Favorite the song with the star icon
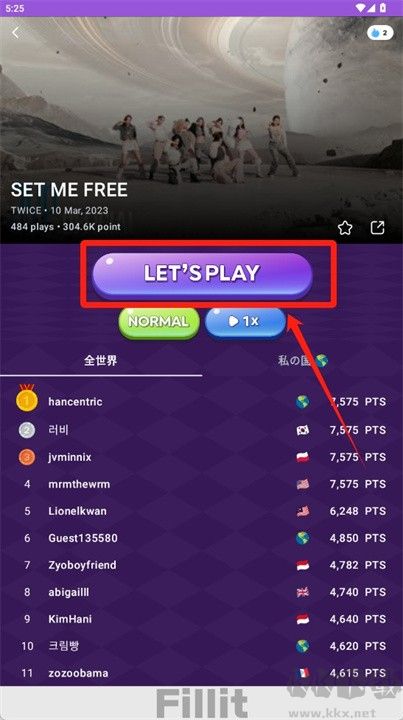This screenshot has width=403, height=720. tap(345, 227)
